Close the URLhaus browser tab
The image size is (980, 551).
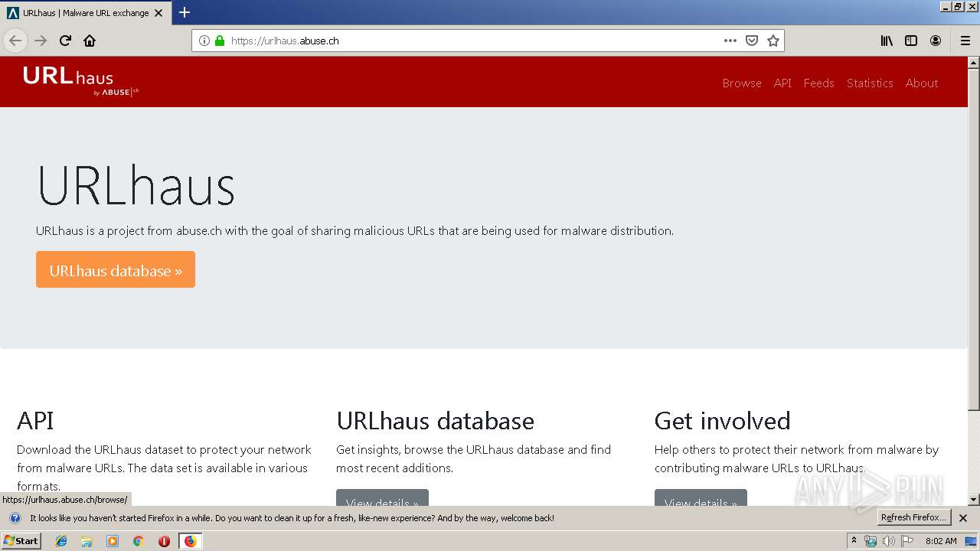tap(158, 13)
